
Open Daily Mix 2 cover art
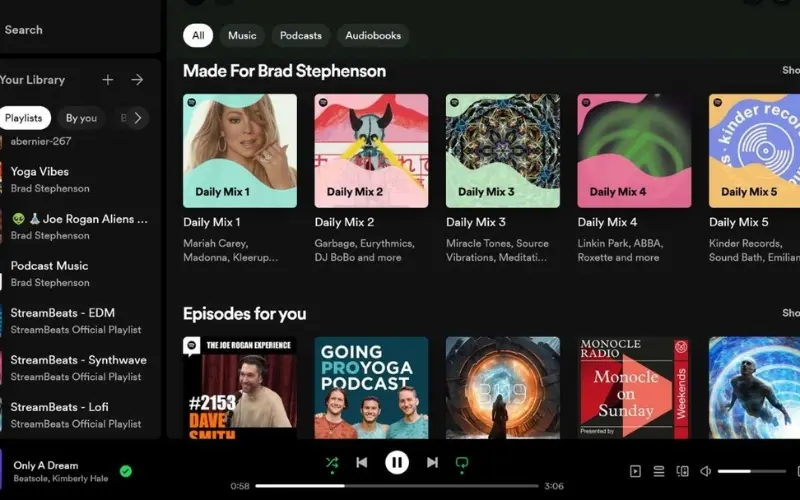(x=371, y=151)
